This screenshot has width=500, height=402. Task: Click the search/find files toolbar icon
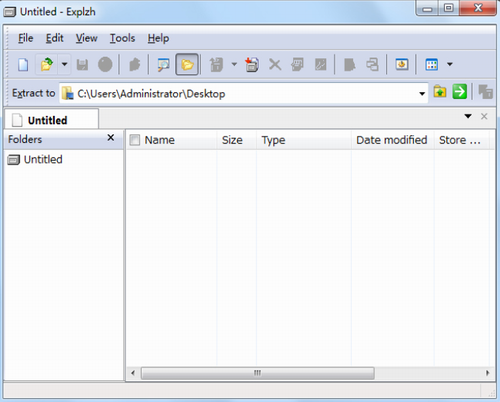tap(163, 64)
